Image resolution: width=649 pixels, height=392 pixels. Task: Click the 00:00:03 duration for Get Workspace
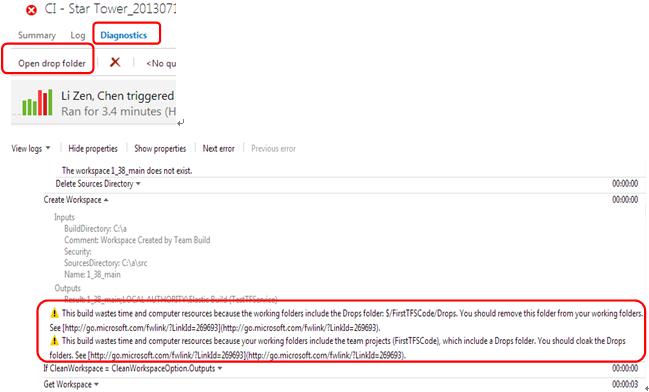click(625, 384)
